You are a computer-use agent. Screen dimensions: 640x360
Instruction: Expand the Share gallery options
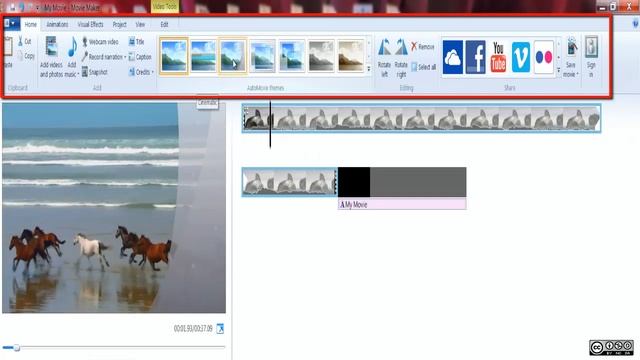(559, 71)
